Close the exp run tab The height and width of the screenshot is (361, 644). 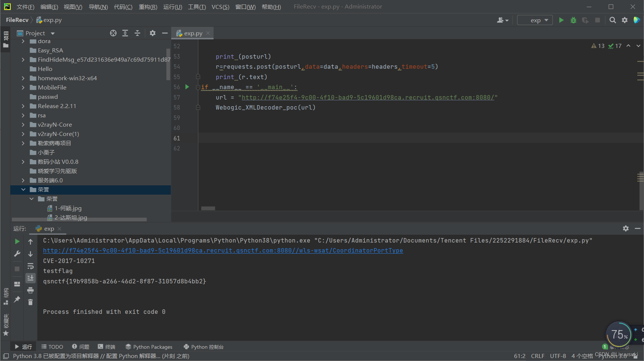pos(59,228)
